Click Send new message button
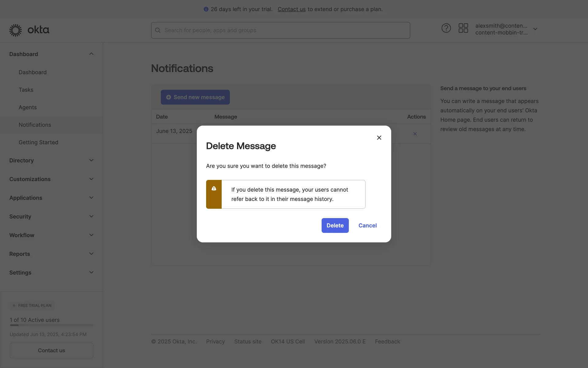 [195, 97]
